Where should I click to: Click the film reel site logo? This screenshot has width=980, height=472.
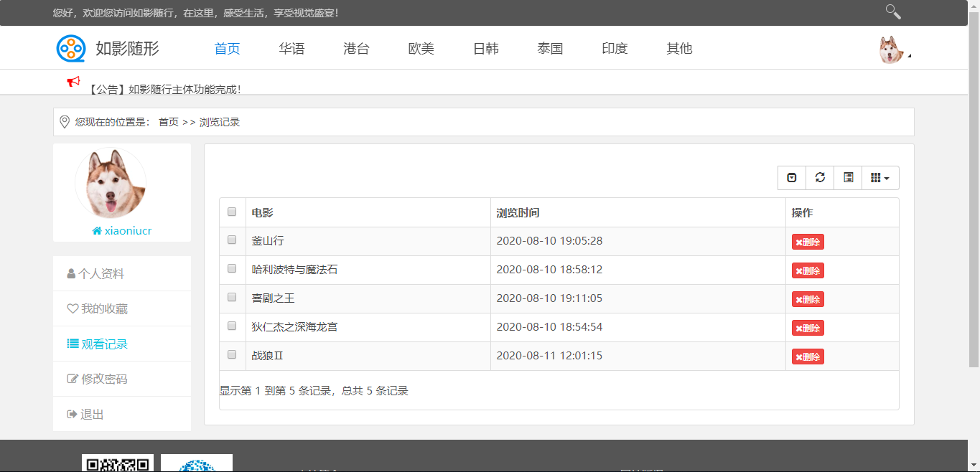point(71,48)
